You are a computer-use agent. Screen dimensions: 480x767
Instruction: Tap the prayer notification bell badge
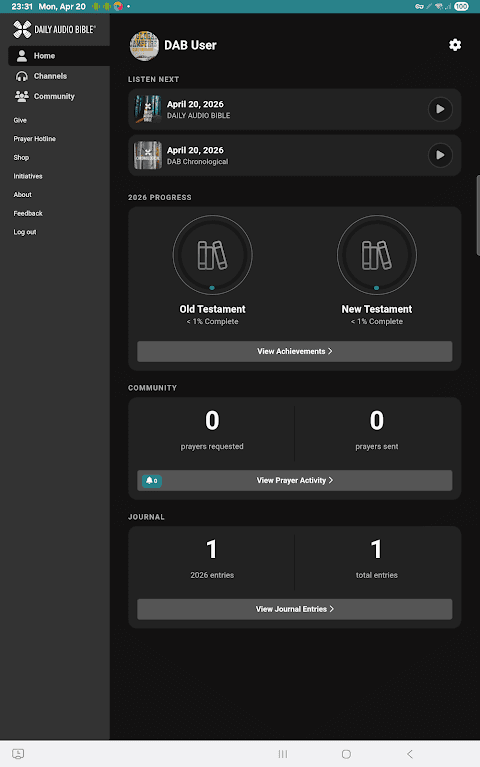(152, 480)
